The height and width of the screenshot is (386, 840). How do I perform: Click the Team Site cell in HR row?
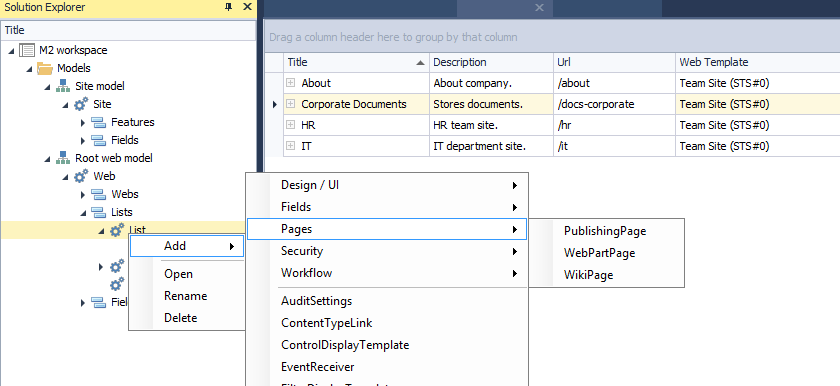(x=758, y=125)
